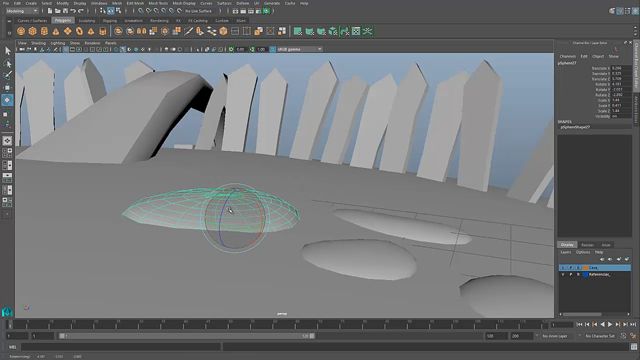Switch to the Polygons shelf tab

[x=62, y=20]
